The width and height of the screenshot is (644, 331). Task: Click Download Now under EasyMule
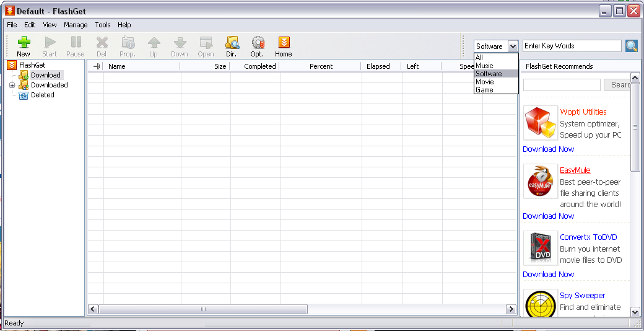[548, 216]
